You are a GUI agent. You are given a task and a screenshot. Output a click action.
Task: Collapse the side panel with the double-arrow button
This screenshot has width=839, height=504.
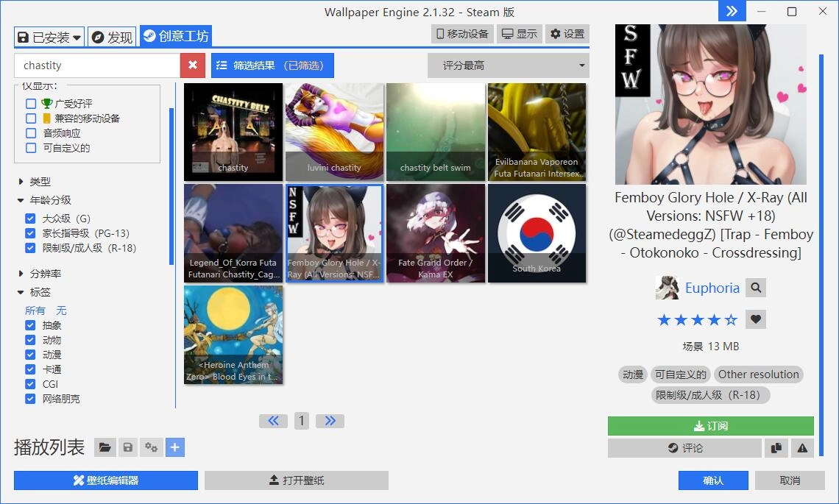[x=732, y=11]
